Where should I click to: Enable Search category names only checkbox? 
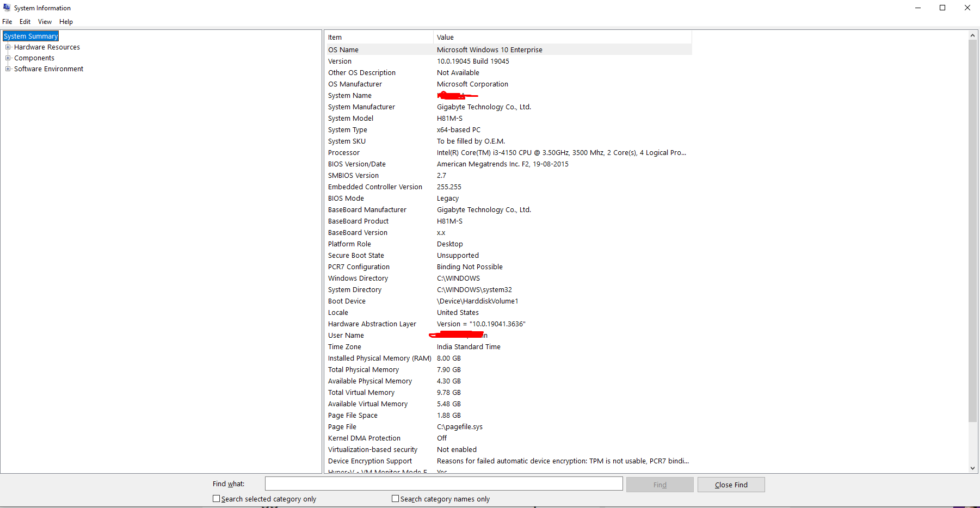(396, 499)
